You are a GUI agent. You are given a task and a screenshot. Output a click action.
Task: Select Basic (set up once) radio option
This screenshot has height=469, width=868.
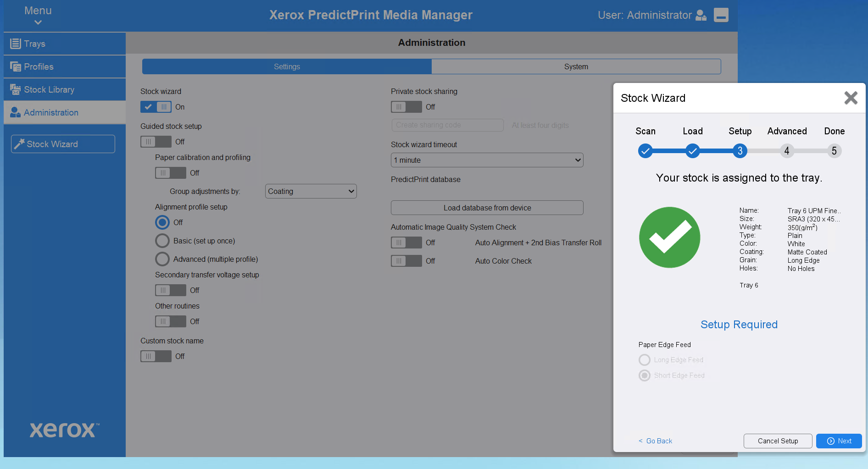coord(162,241)
